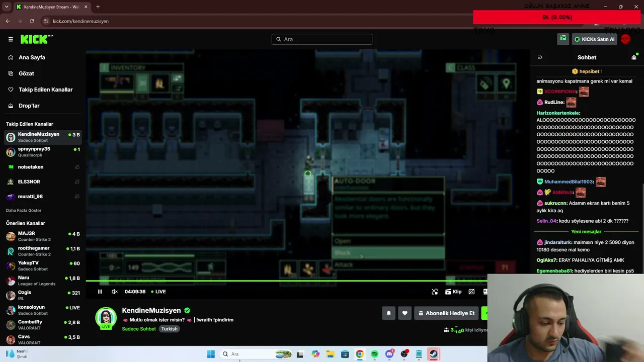The width and height of the screenshot is (644, 362).
Task: Click the KICK logo
Action: click(36, 39)
